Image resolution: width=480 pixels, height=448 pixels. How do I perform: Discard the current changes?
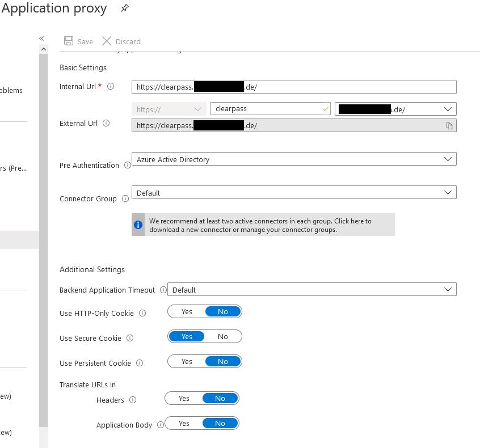tap(121, 41)
